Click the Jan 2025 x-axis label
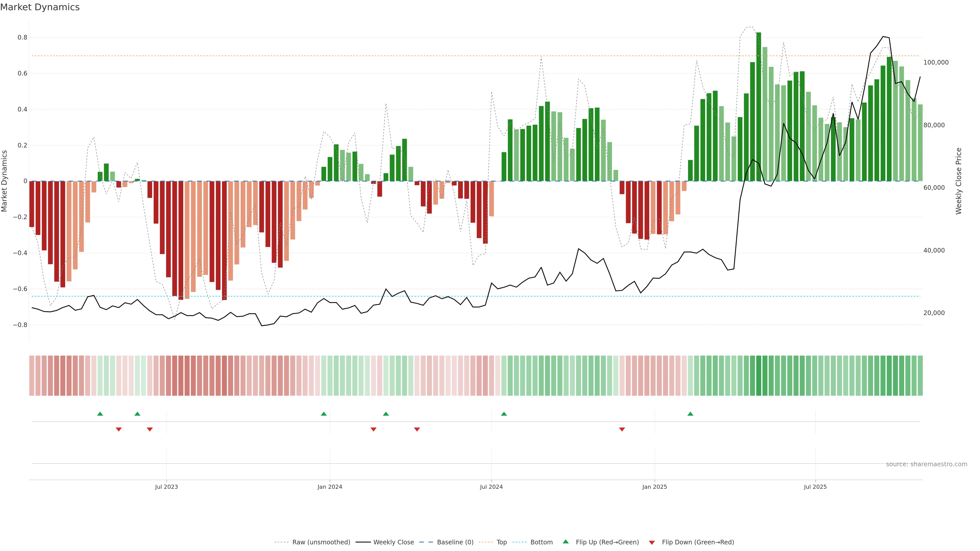 (654, 487)
